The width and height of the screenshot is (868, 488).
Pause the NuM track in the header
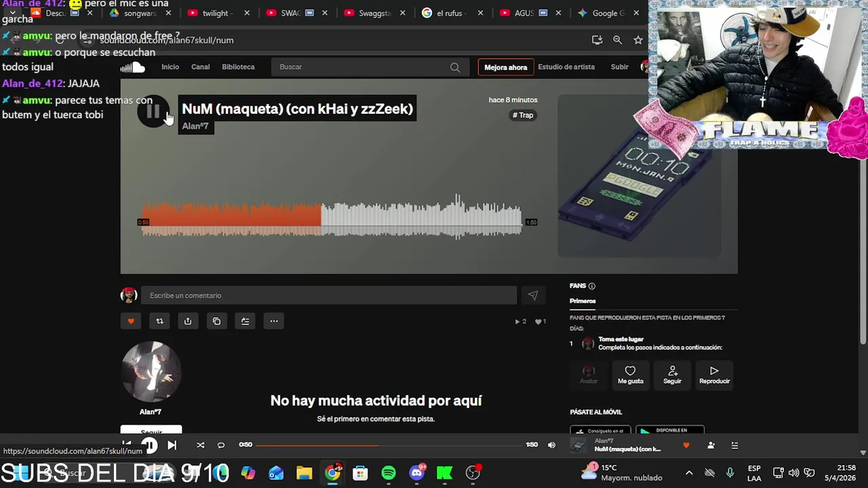153,112
